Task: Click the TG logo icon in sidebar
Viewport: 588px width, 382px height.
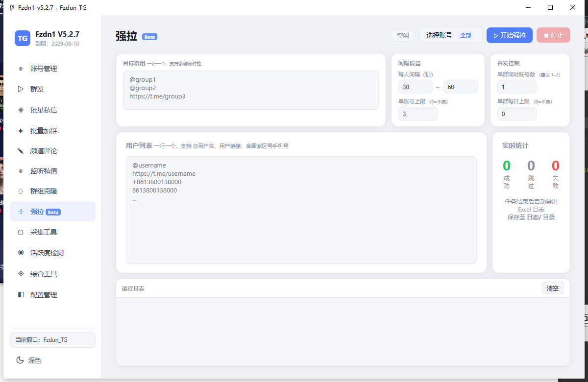Action: click(23, 38)
